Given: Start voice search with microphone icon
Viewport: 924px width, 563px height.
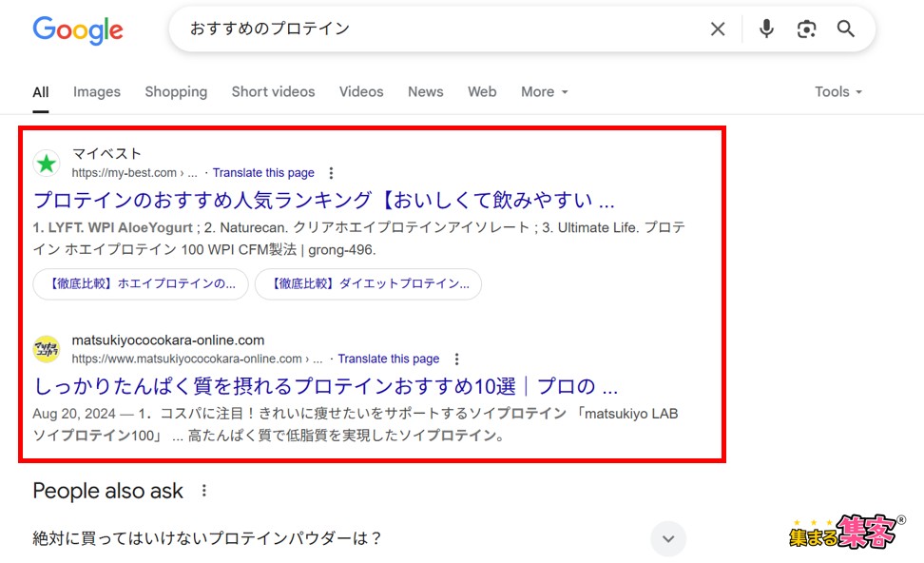Looking at the screenshot, I should (x=766, y=29).
